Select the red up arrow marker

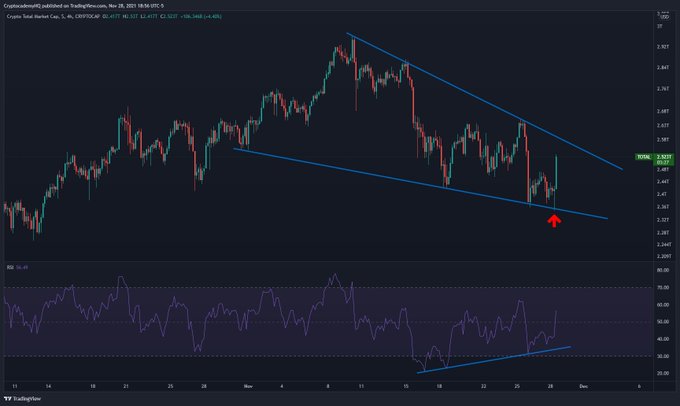coord(553,220)
